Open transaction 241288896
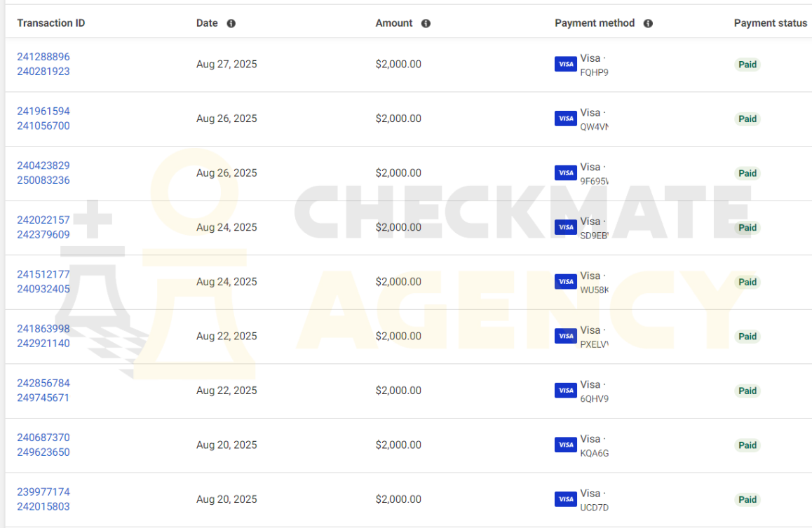Viewport: 812px width, 528px height. click(43, 57)
